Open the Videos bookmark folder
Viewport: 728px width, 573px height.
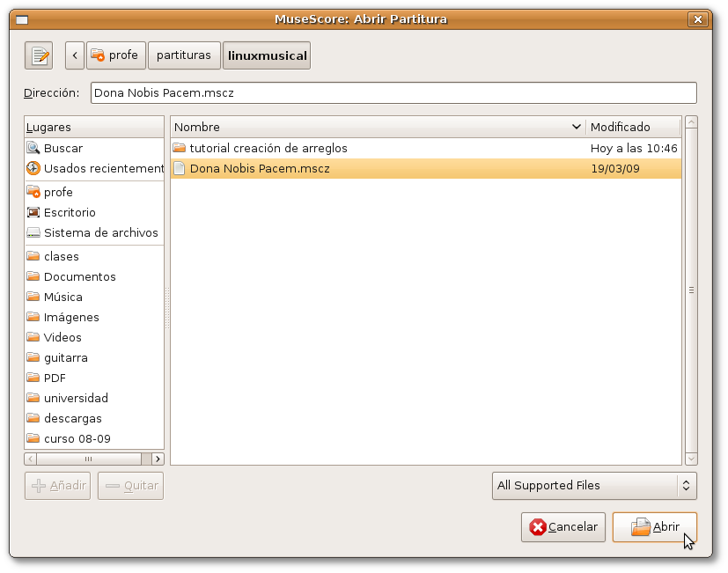pyautogui.click(x=95, y=338)
